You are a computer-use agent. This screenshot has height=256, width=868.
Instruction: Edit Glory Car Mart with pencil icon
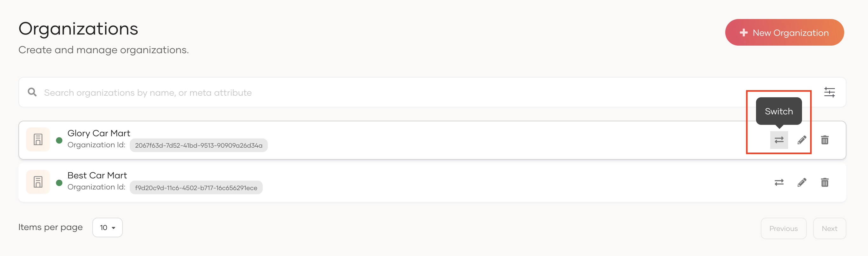(802, 140)
